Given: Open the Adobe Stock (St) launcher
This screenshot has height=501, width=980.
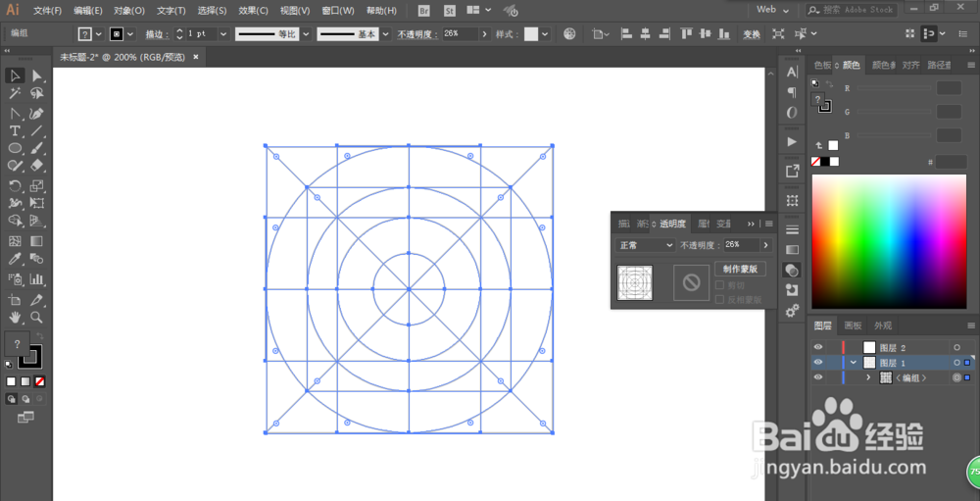Looking at the screenshot, I should pyautogui.click(x=450, y=11).
